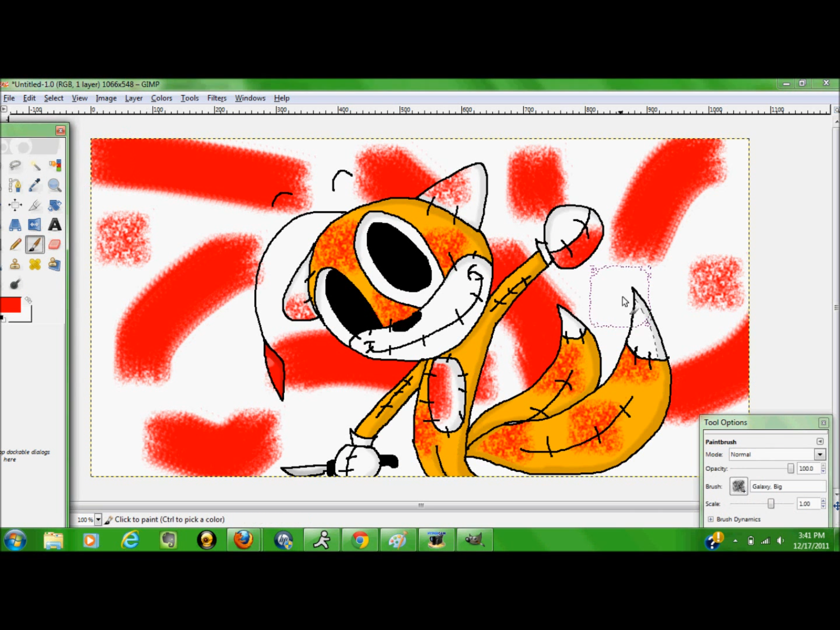Screen dimensions: 840x630
Task: Open the Windows menu
Action: [x=250, y=98]
